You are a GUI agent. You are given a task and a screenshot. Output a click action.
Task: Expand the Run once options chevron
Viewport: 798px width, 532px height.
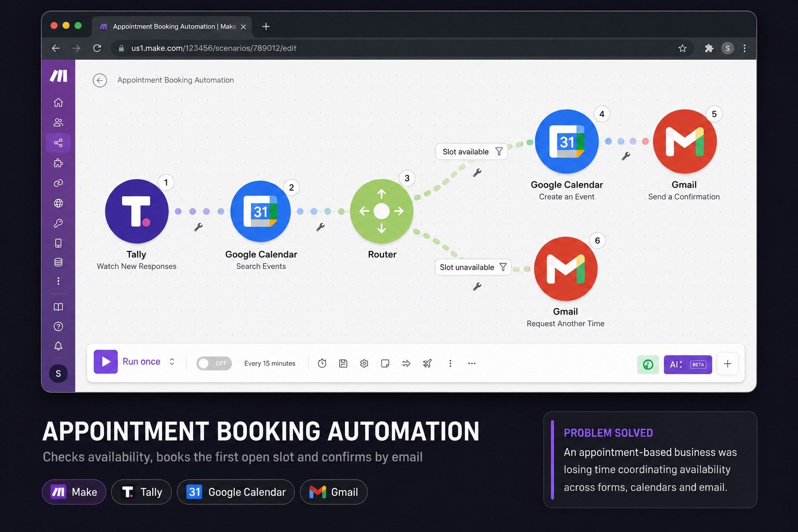172,362
